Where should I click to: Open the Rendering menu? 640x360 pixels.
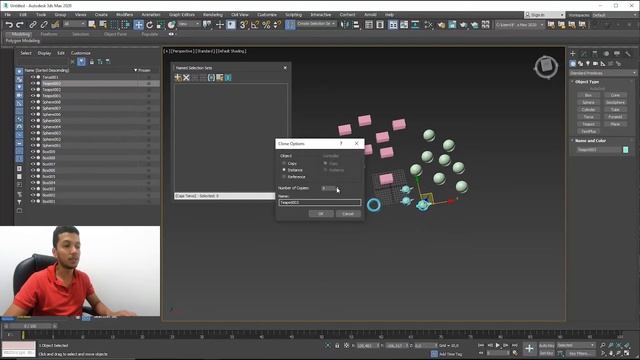213,15
